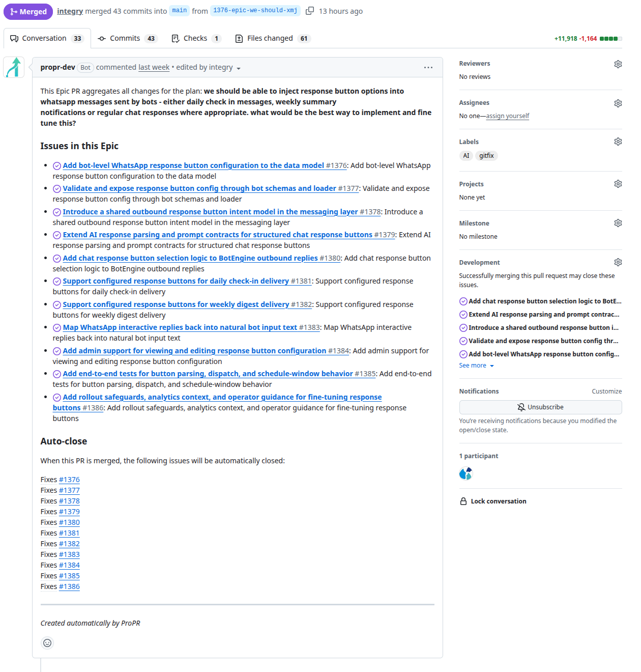This screenshot has width=641, height=672.
Task: Click the propr-dev bot avatar
Action: click(x=14, y=67)
